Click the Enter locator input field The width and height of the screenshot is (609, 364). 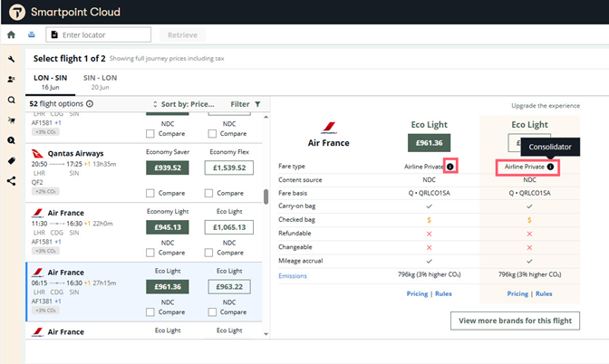point(98,35)
